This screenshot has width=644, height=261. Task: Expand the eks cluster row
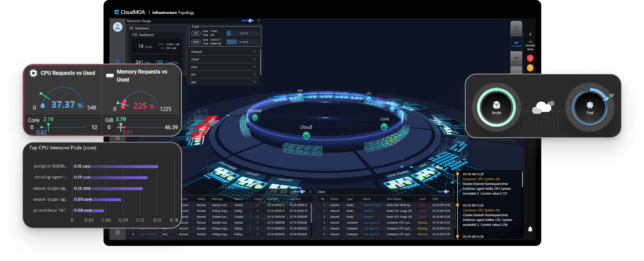tap(223, 75)
